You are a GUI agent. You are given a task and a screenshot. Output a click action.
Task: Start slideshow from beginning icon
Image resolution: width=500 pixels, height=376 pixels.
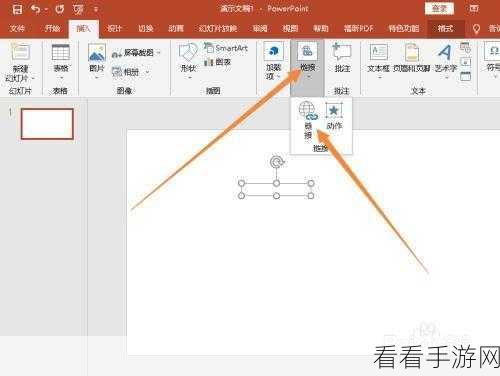(78, 9)
